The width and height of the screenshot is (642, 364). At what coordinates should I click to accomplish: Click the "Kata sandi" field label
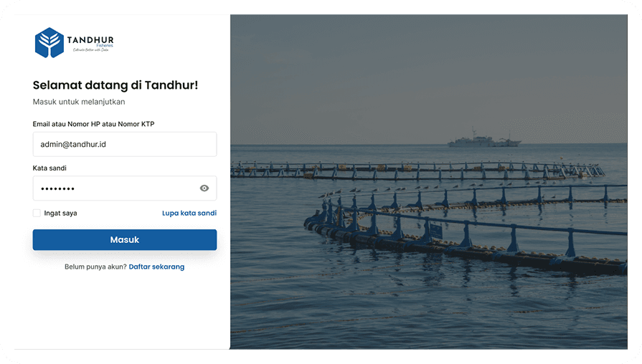50,168
